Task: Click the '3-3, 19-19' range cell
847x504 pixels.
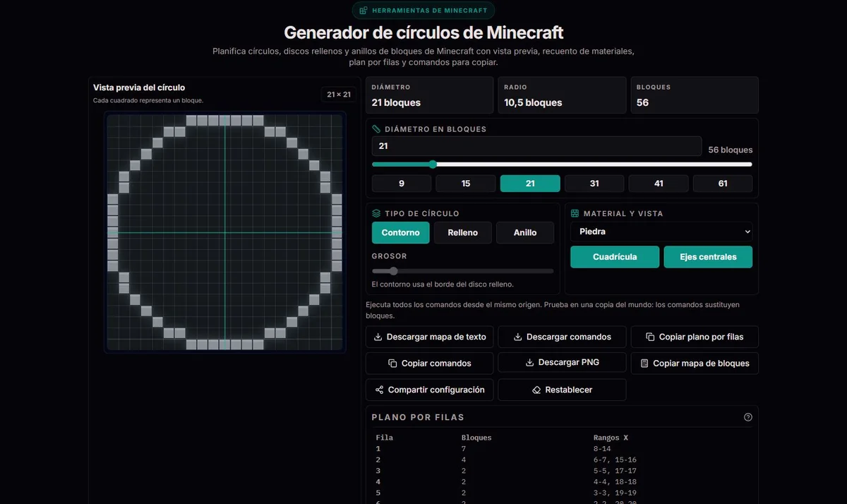Action: pos(615,493)
